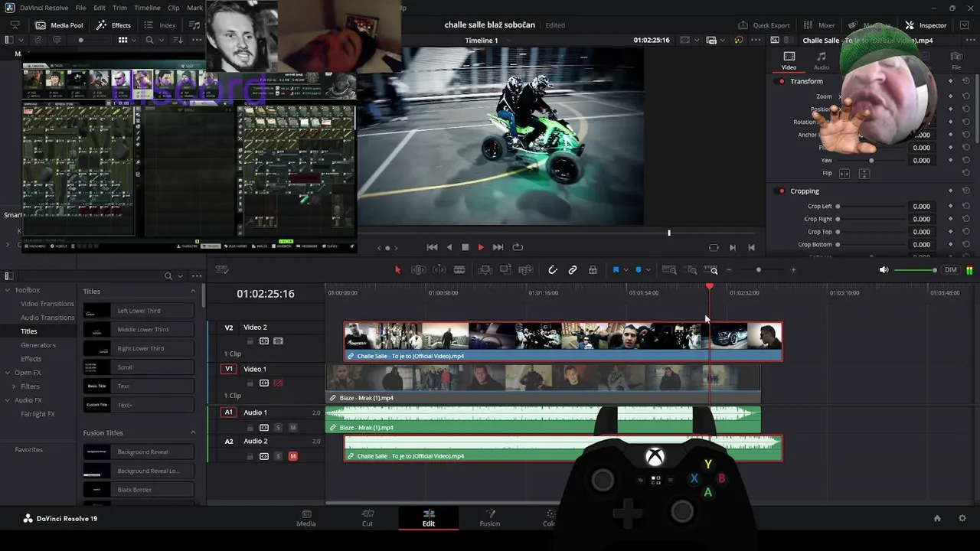
Task: Toggle viewer loop playback
Action: click(x=518, y=247)
